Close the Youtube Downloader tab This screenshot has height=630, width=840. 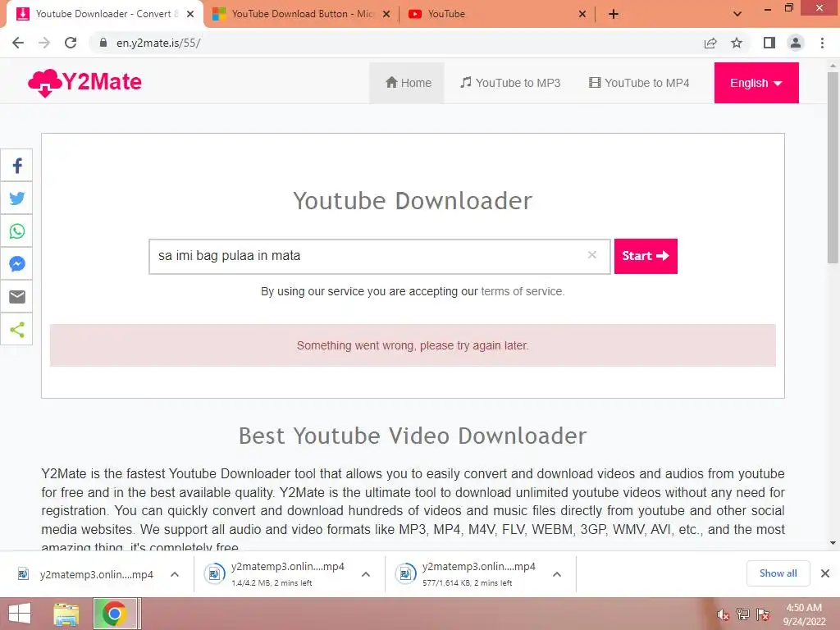pyautogui.click(x=190, y=14)
